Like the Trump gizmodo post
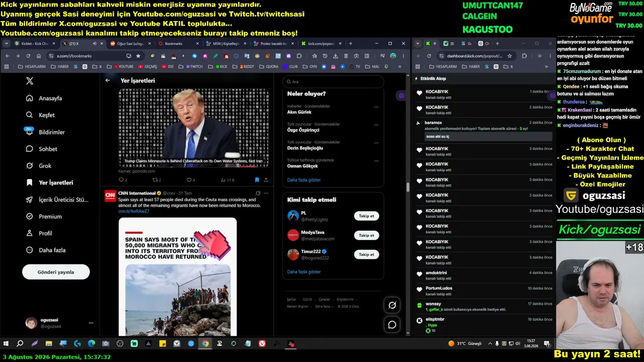This screenshot has width=644, height=362. click(191, 179)
